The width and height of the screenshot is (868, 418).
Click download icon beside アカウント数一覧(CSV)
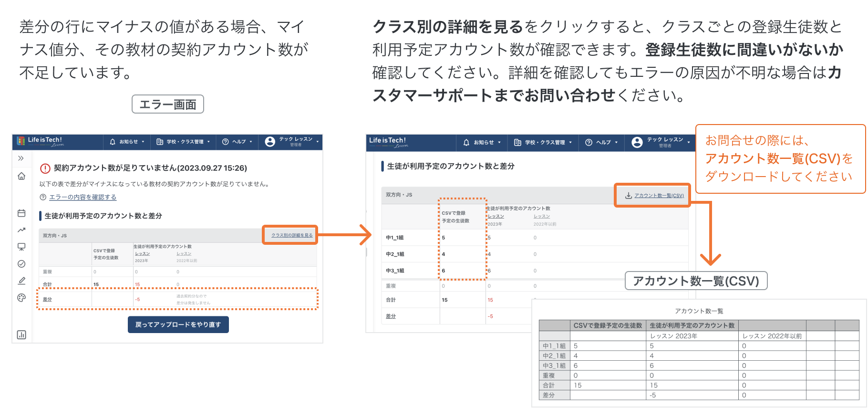point(629,195)
